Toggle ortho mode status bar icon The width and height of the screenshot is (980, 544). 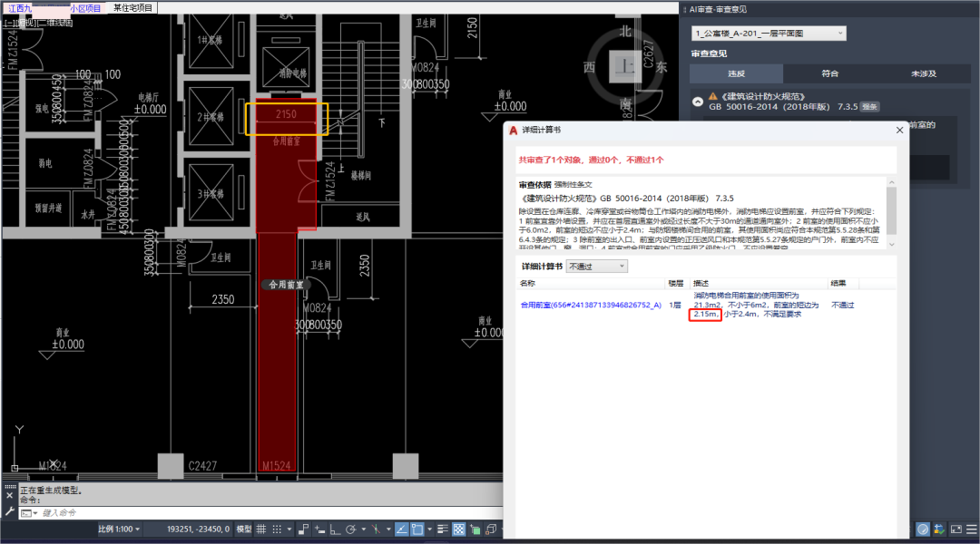coord(336,529)
